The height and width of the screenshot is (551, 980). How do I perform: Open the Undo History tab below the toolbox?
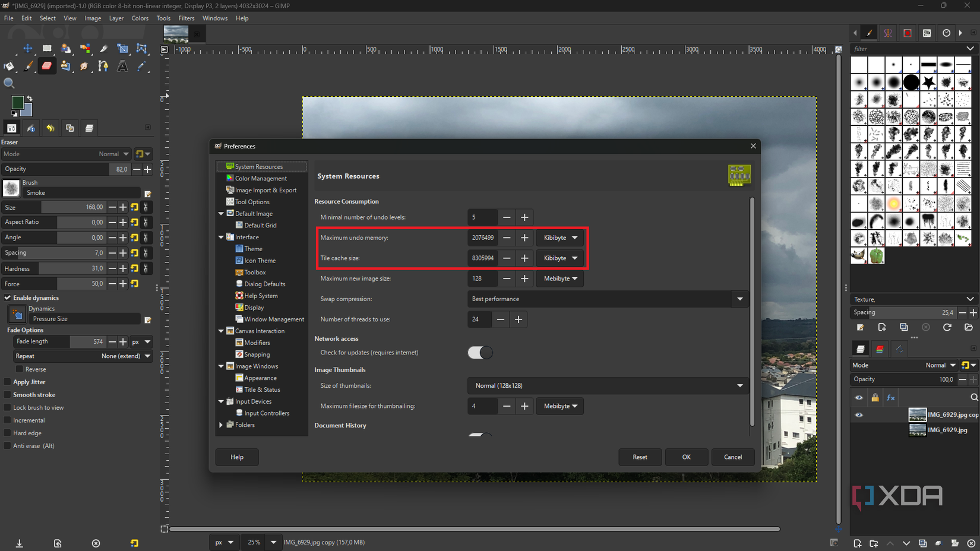[x=50, y=128]
